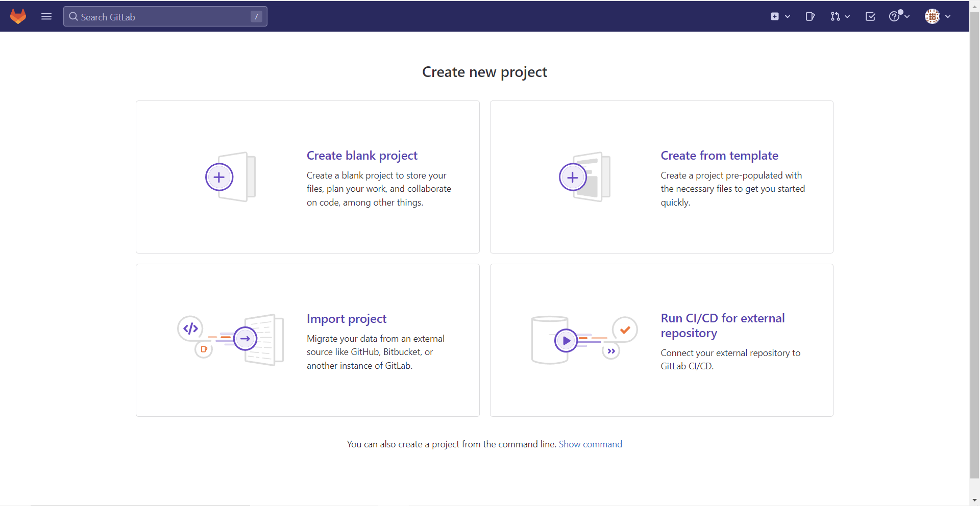
Task: Click the blank project description text
Action: [x=379, y=189]
